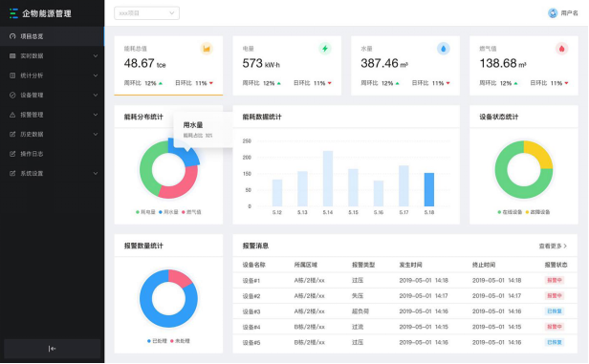The width and height of the screenshot is (589, 364).
Task: Click the compass icon beside 设备管理
Action: tap(12, 95)
